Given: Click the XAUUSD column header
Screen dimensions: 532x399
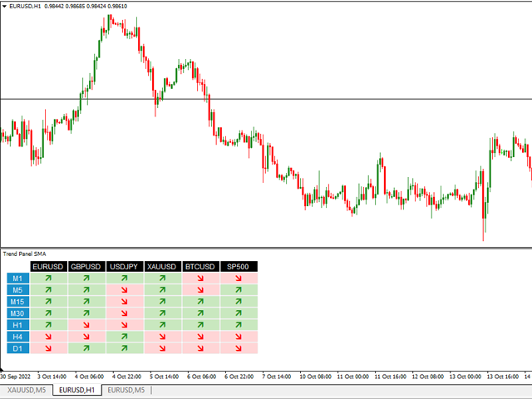Looking at the screenshot, I should click(x=162, y=267).
